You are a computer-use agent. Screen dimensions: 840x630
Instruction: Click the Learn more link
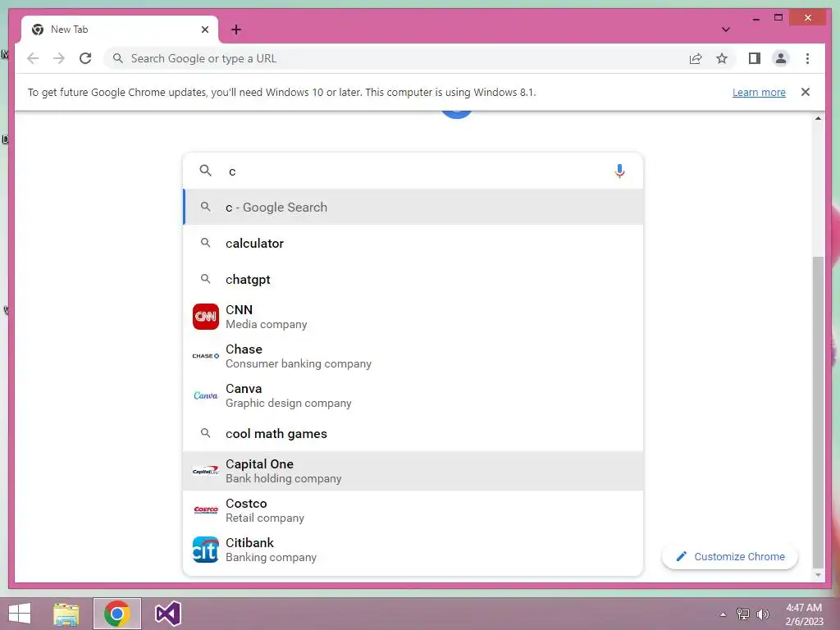pos(759,92)
